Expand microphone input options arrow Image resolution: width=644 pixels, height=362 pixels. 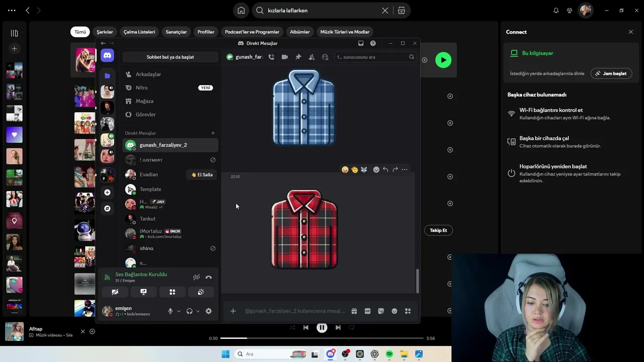[x=179, y=311]
